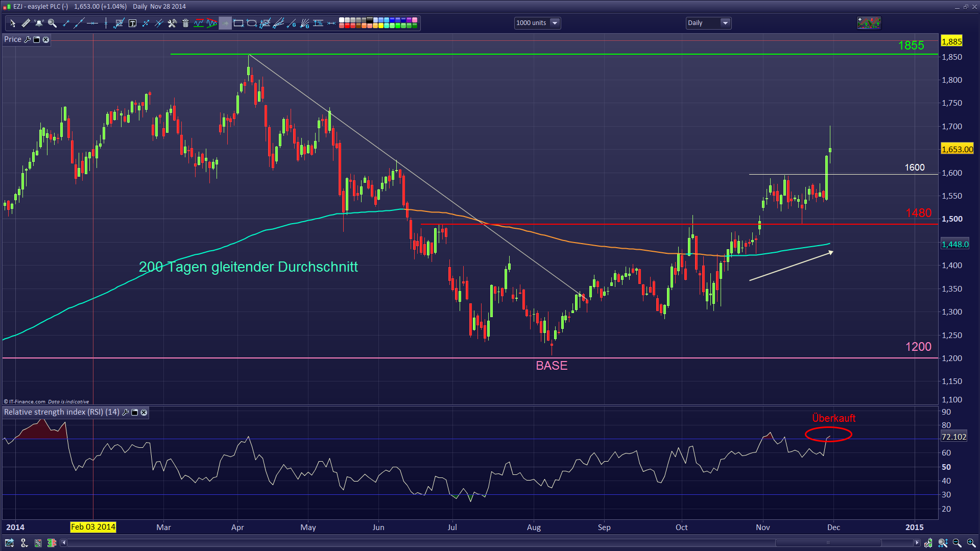
Task: Select the red 'Überkauft' annotation text
Action: pyautogui.click(x=833, y=418)
